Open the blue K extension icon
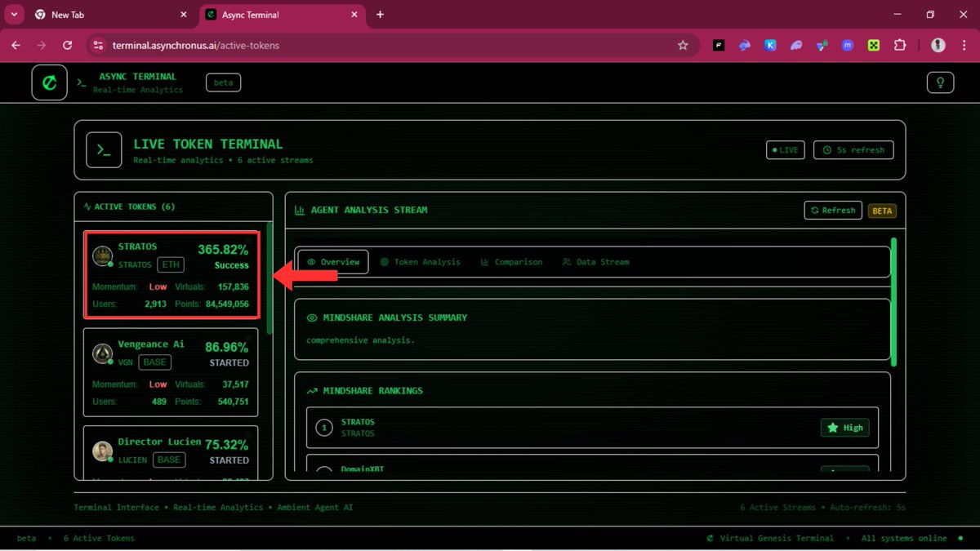Image resolution: width=980 pixels, height=551 pixels. 770,46
